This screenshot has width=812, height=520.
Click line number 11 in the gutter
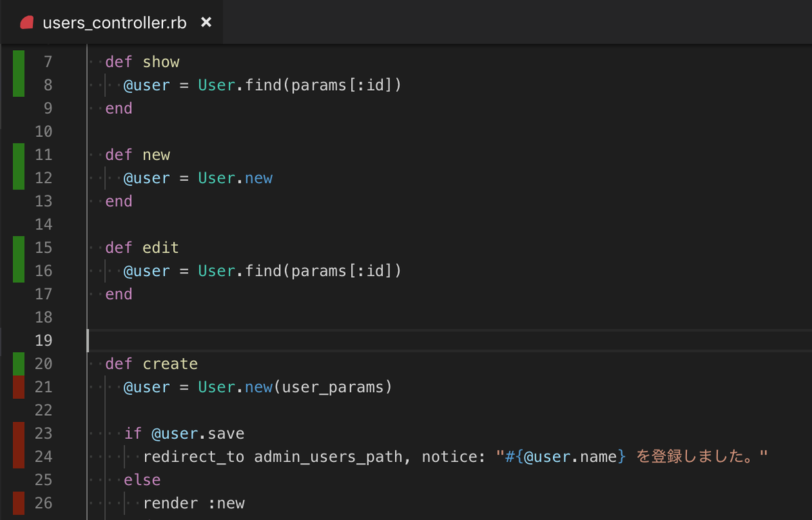(x=43, y=155)
